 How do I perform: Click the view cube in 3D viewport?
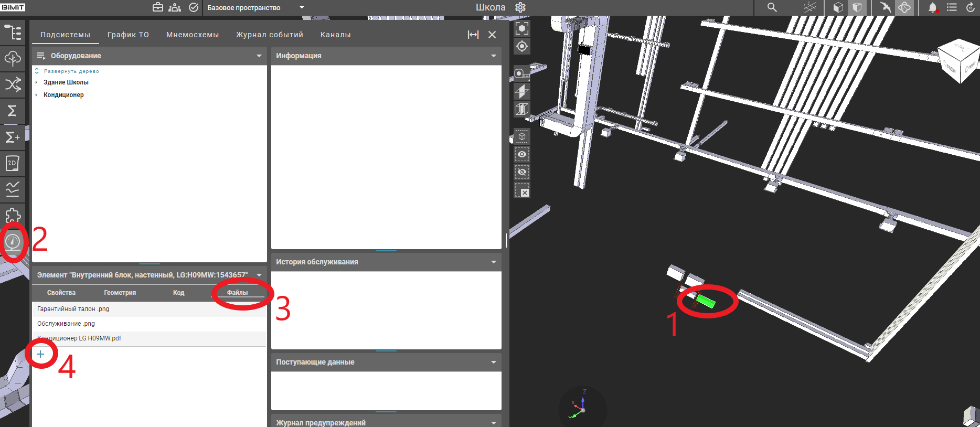959,61
